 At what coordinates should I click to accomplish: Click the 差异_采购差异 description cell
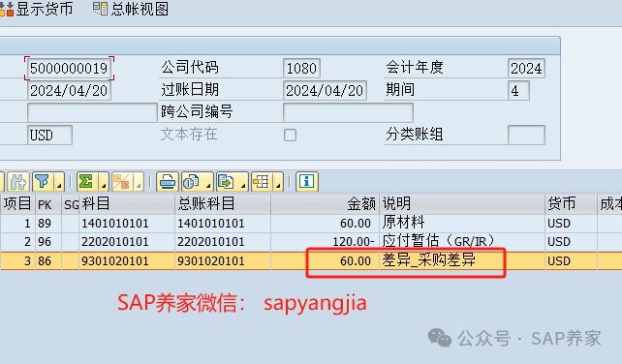(462, 261)
